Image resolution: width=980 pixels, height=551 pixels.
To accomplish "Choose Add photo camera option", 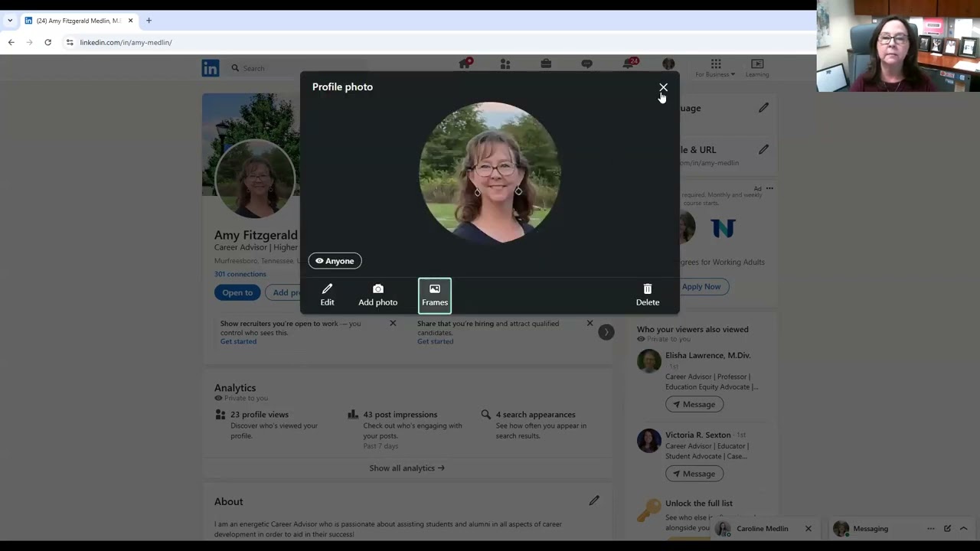I will pyautogui.click(x=377, y=295).
